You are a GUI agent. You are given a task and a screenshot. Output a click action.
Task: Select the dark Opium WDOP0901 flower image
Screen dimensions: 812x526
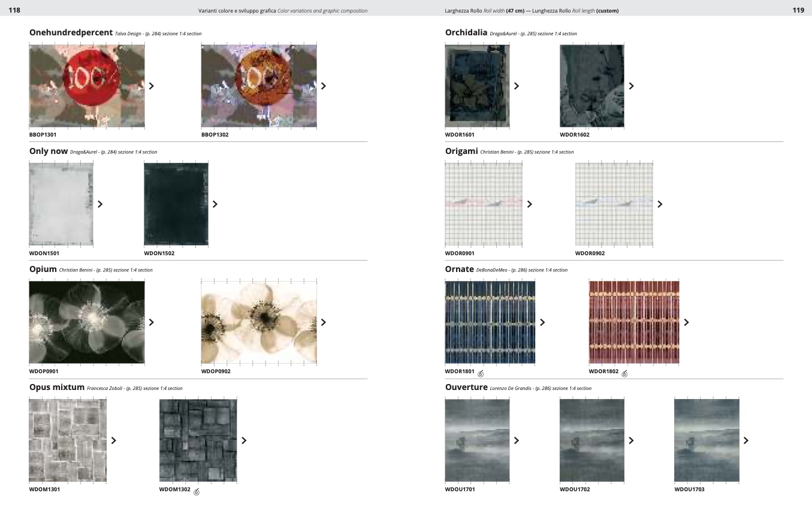click(x=87, y=322)
